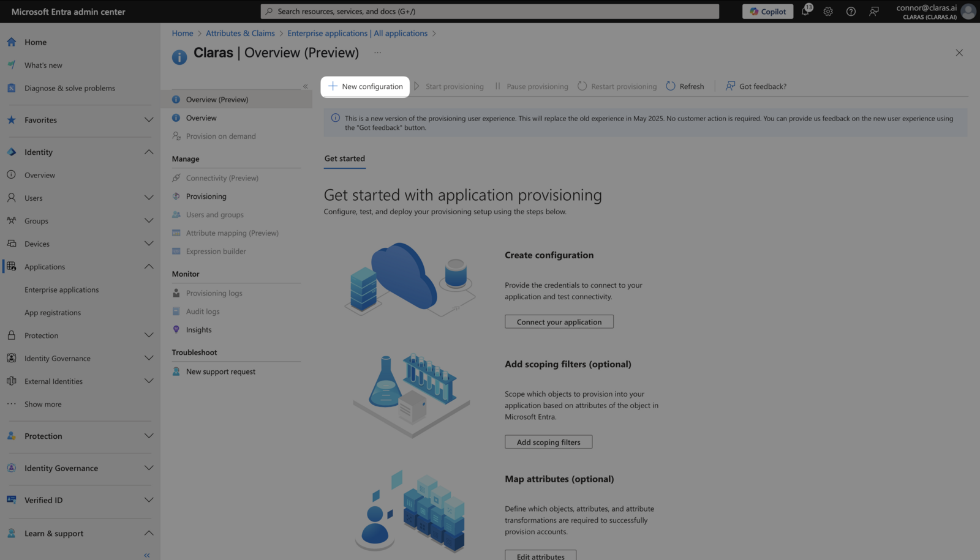
Task: Expand the Groups section chevron
Action: pos(149,221)
